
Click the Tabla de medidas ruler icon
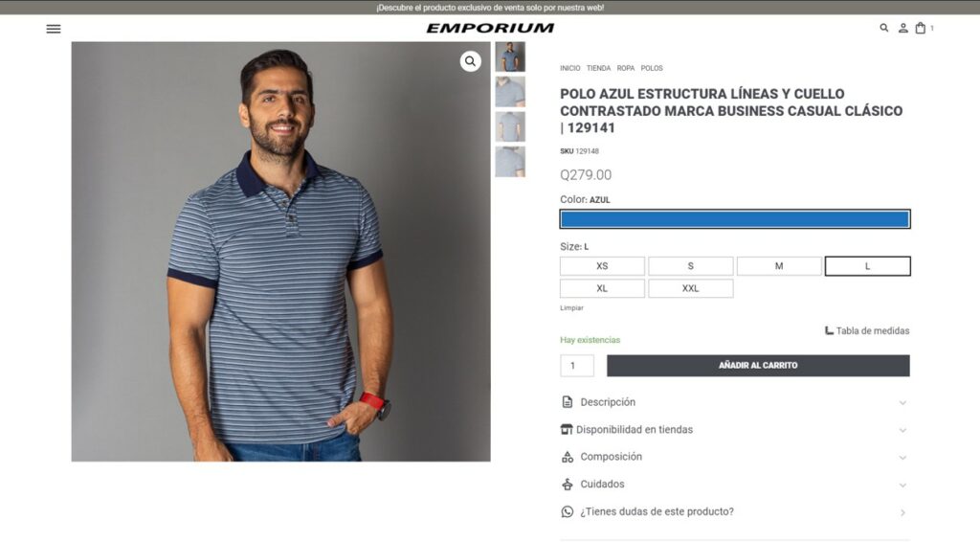(x=829, y=330)
